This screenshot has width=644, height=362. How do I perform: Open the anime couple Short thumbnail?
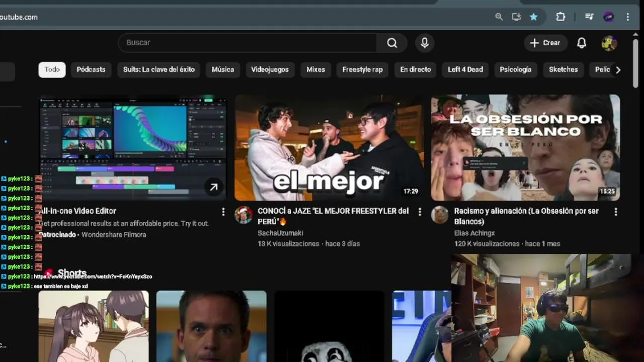94,326
